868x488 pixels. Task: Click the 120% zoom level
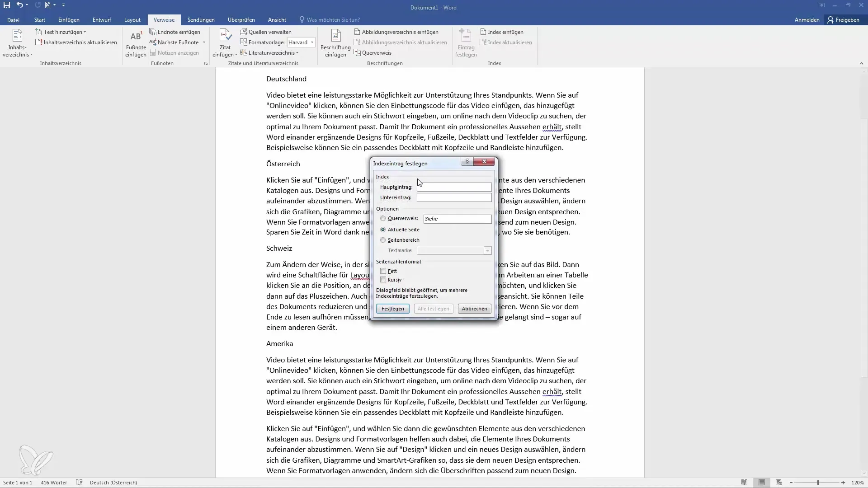pos(858,483)
